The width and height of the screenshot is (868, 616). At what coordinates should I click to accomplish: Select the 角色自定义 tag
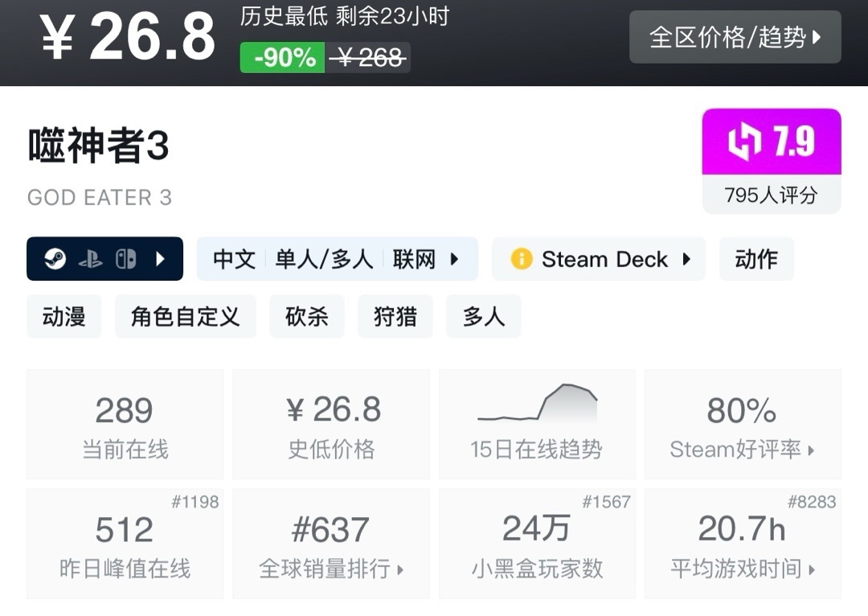point(186,316)
